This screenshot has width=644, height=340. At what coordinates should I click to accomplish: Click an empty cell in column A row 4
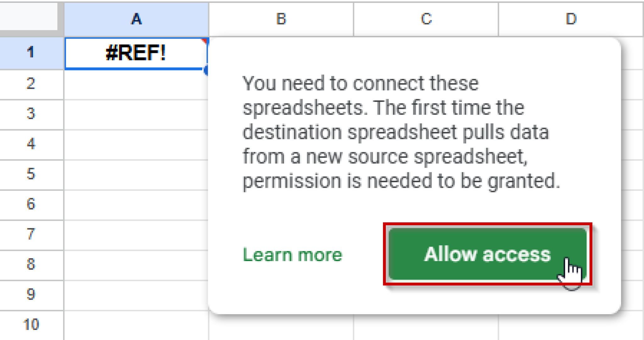click(135, 144)
